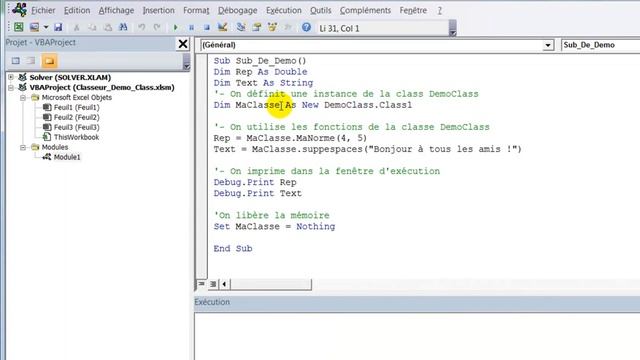The width and height of the screenshot is (640, 360).
Task: Select Feuil1 (Feuil1) in the project tree
Action: (x=76, y=107)
